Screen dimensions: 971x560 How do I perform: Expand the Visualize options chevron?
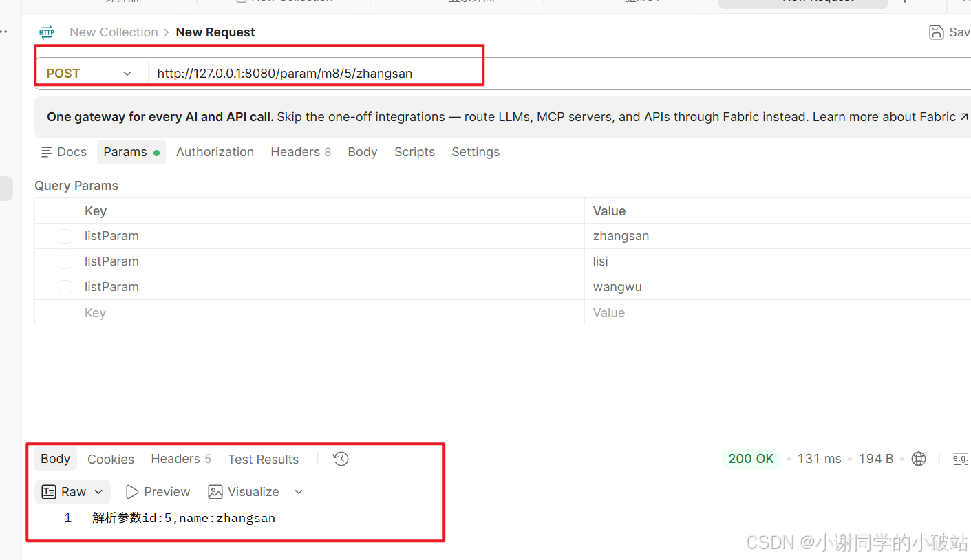pos(299,492)
